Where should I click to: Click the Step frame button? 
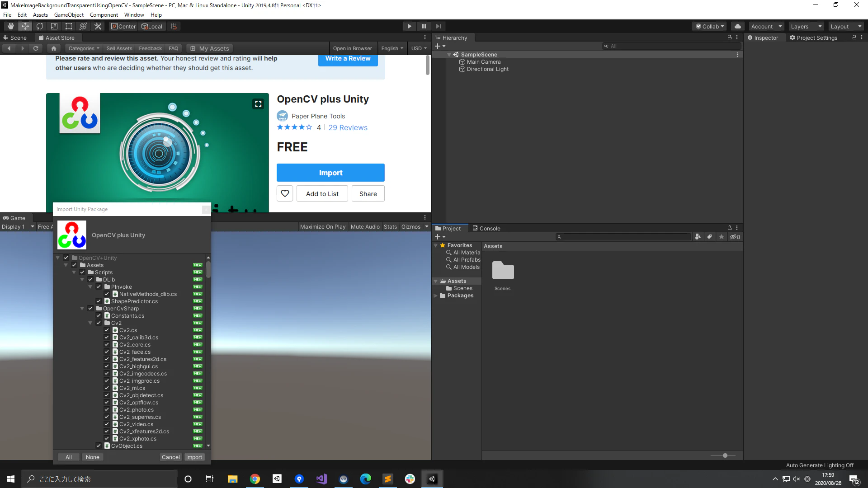pyautogui.click(x=438, y=26)
